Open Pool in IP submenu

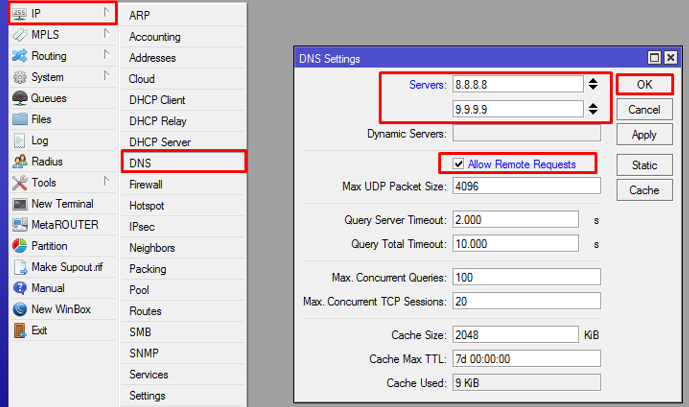[x=183, y=290]
